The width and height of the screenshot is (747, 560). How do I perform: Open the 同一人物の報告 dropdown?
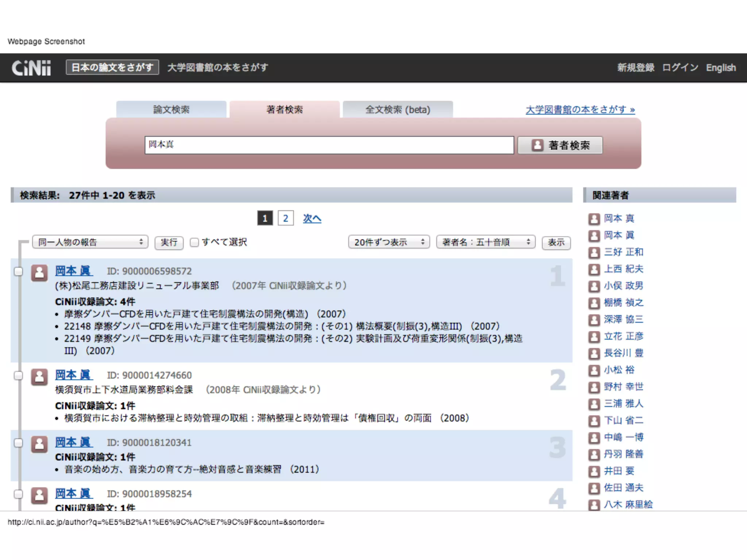(x=90, y=242)
